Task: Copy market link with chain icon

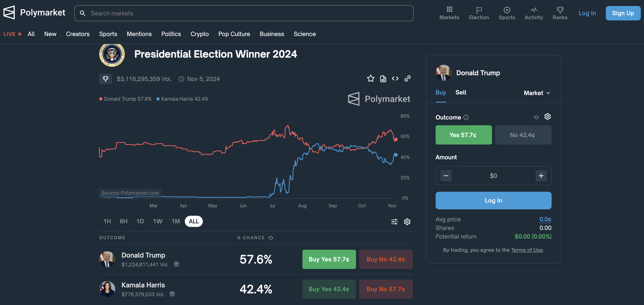Action: coord(408,79)
